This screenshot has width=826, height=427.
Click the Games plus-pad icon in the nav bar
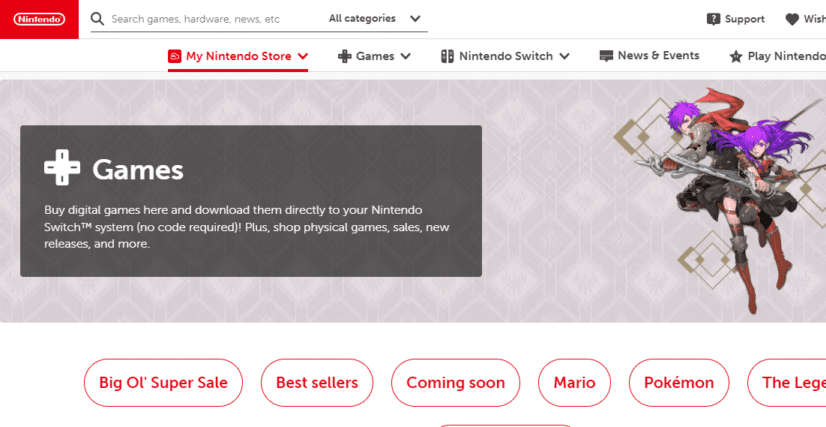pyautogui.click(x=345, y=56)
